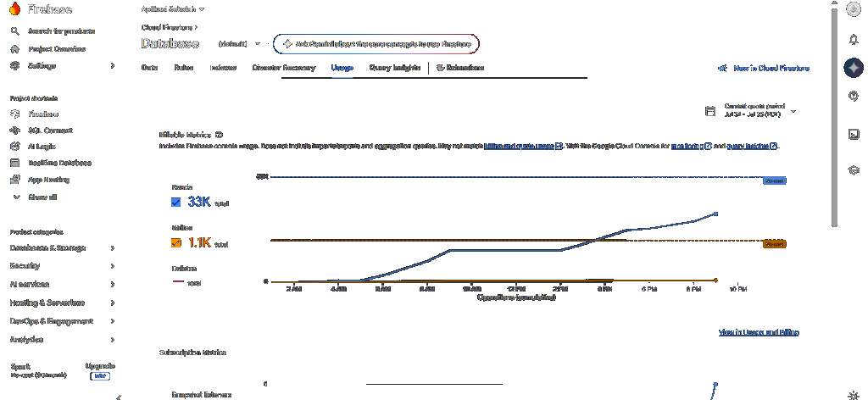
Task: Go to Project Overview home icon
Action: click(15, 48)
